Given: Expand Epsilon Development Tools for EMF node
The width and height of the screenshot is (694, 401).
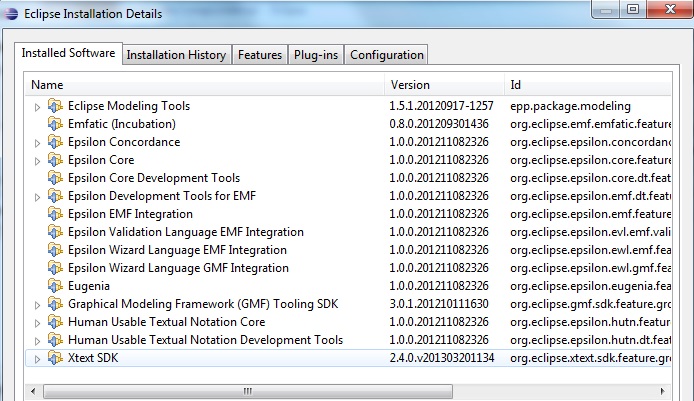Looking at the screenshot, I should pyautogui.click(x=37, y=197).
